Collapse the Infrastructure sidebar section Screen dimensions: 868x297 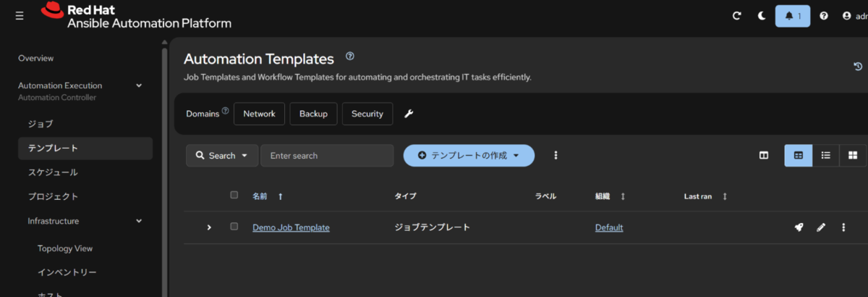click(x=139, y=221)
